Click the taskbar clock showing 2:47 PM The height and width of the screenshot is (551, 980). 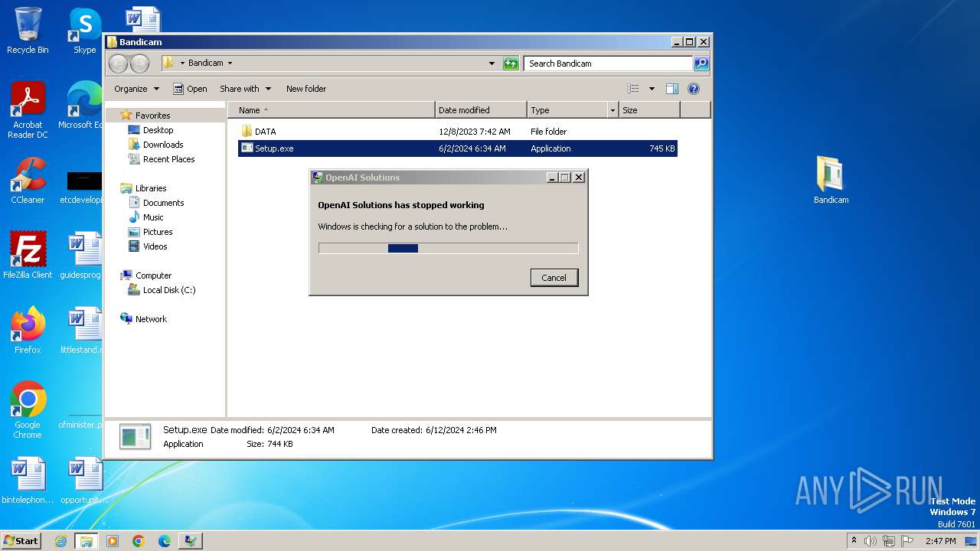[x=940, y=541]
